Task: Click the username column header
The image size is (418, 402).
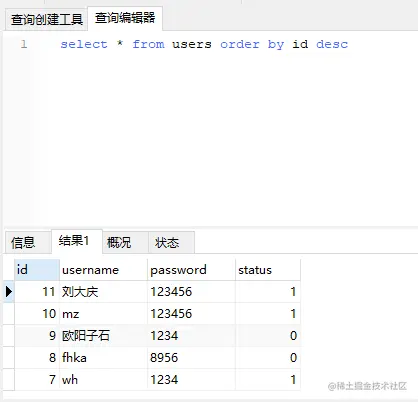Action: pos(103,270)
